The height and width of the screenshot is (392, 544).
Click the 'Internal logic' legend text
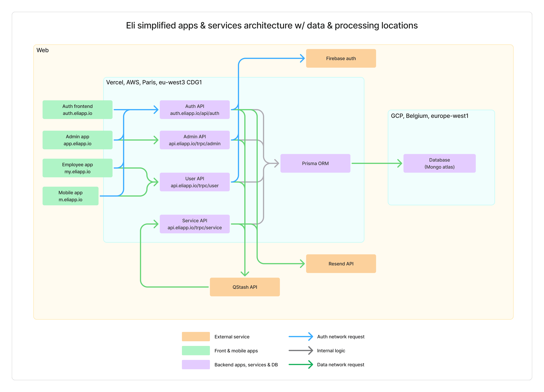click(331, 350)
